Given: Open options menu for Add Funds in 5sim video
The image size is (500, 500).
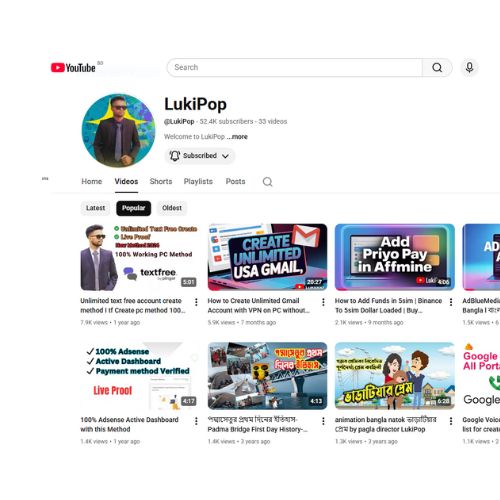Looking at the screenshot, I should 451,302.
